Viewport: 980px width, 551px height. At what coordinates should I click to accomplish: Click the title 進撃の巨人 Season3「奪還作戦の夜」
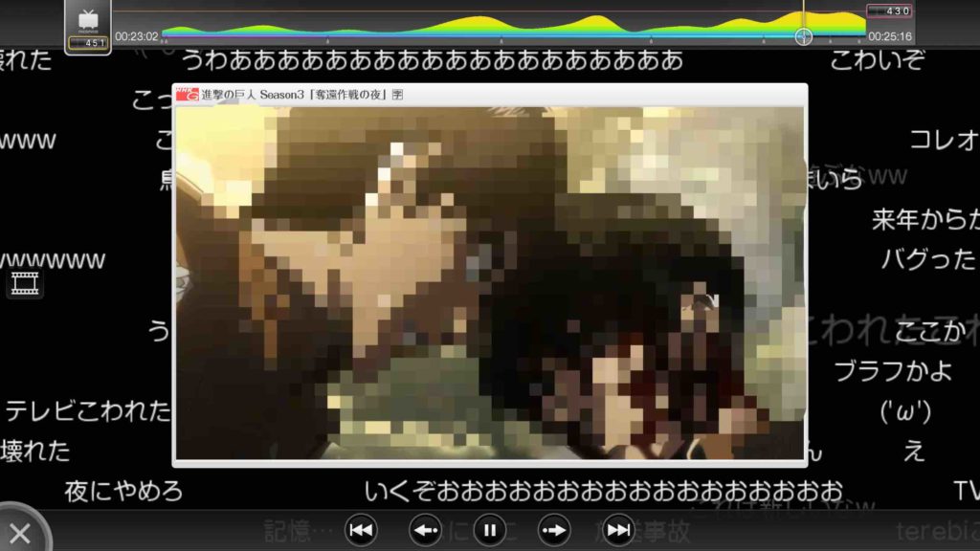point(294,95)
